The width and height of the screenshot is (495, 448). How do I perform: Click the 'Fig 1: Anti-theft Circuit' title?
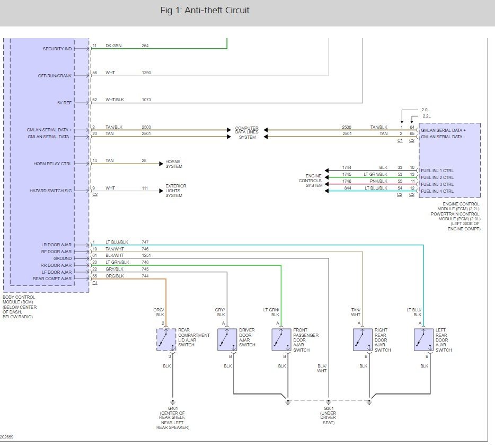(x=205, y=10)
